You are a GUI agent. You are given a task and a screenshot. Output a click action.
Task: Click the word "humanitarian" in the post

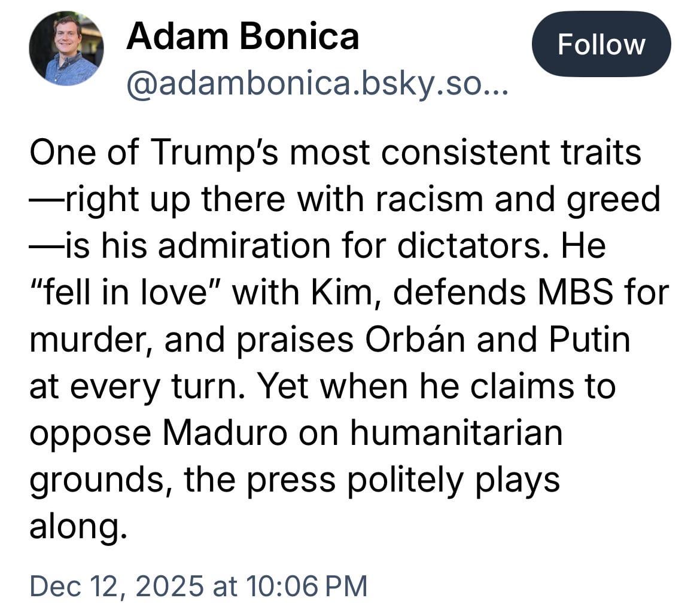coord(456,433)
